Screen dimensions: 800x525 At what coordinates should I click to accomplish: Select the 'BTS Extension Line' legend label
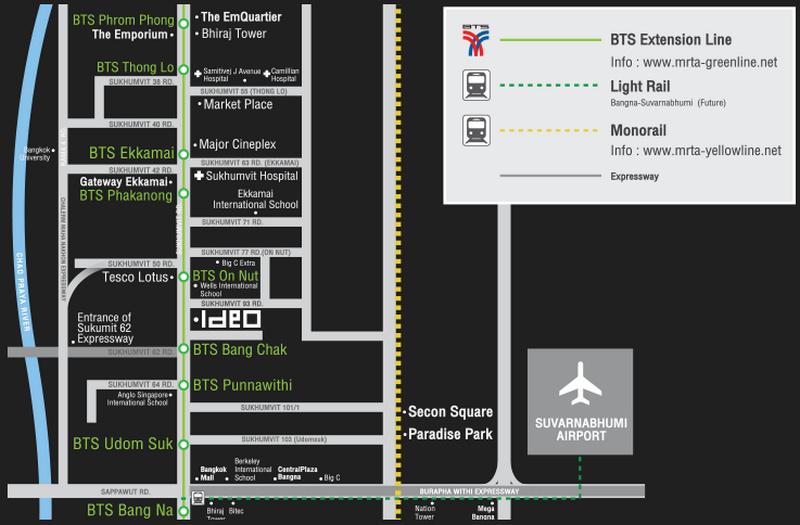671,39
